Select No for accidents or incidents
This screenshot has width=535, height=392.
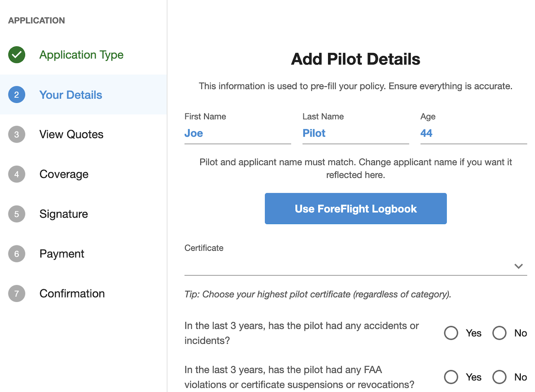(499, 333)
